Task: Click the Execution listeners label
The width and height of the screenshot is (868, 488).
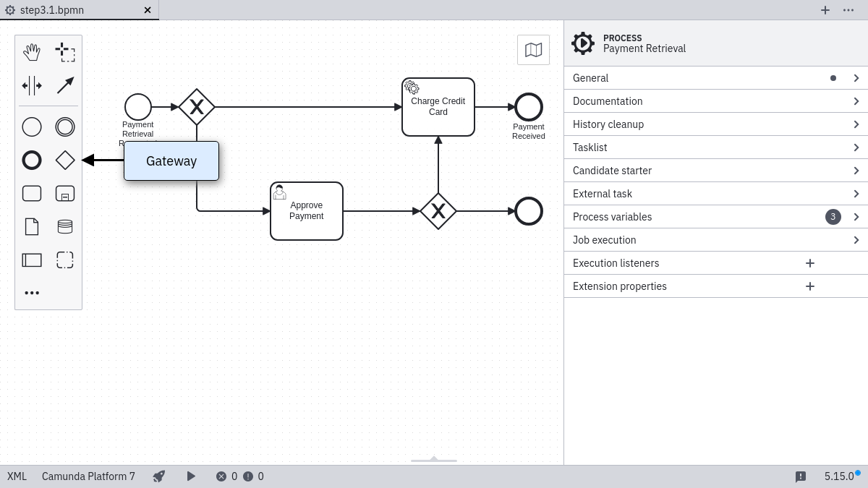Action: 616,263
